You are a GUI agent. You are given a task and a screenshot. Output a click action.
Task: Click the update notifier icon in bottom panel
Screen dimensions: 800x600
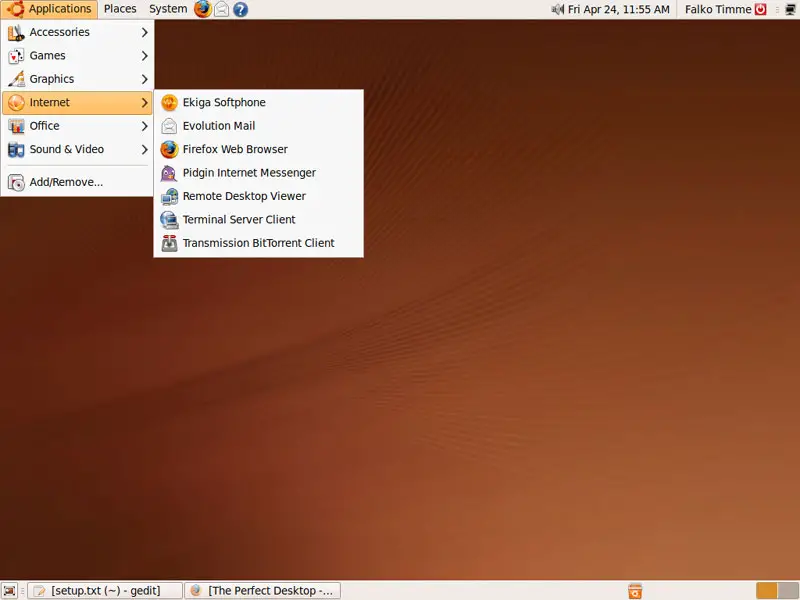click(x=635, y=591)
